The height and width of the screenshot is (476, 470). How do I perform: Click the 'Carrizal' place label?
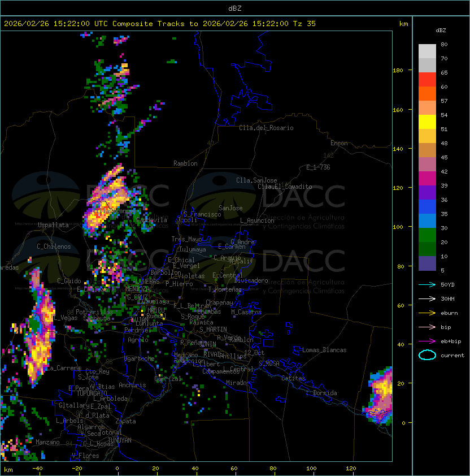pos(168,379)
